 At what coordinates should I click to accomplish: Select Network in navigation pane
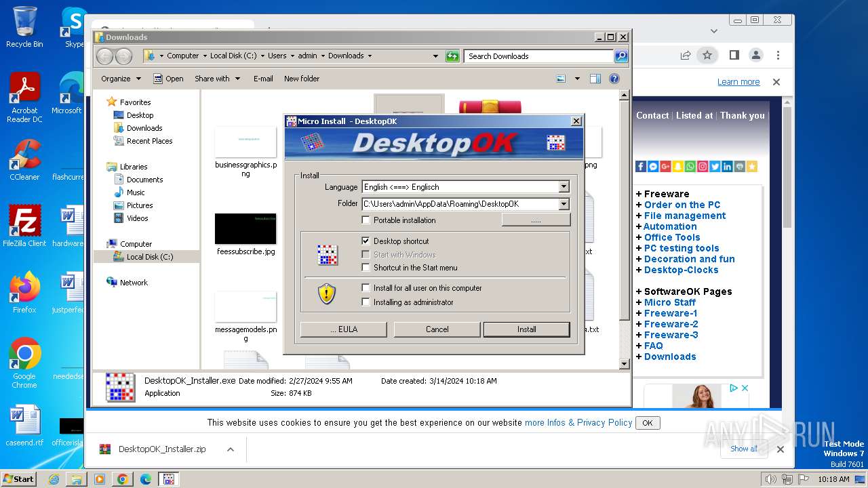(x=134, y=283)
